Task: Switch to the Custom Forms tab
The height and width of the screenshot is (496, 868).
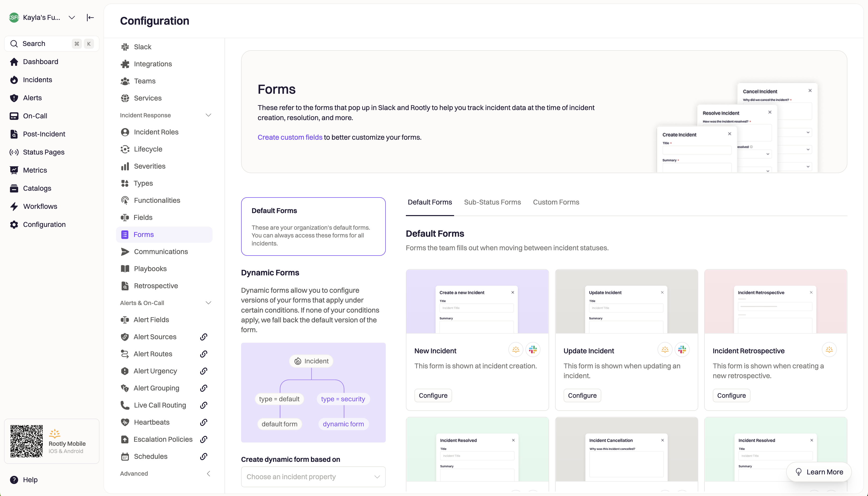Action: pyautogui.click(x=556, y=202)
